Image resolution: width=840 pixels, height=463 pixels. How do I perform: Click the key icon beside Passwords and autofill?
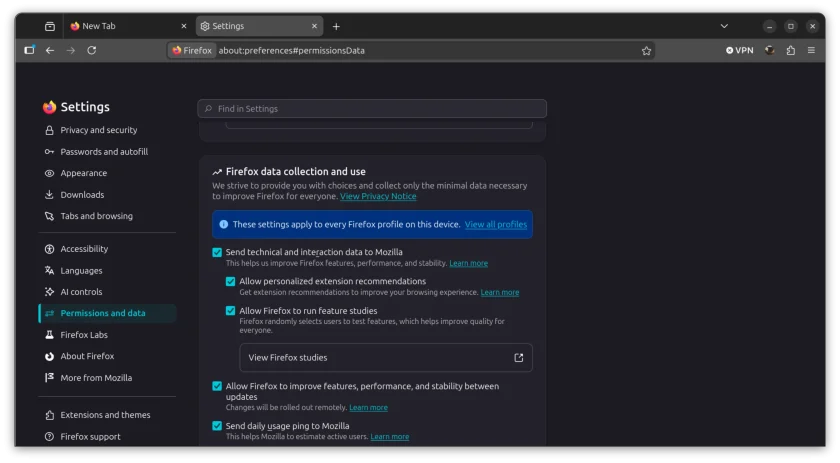click(49, 152)
